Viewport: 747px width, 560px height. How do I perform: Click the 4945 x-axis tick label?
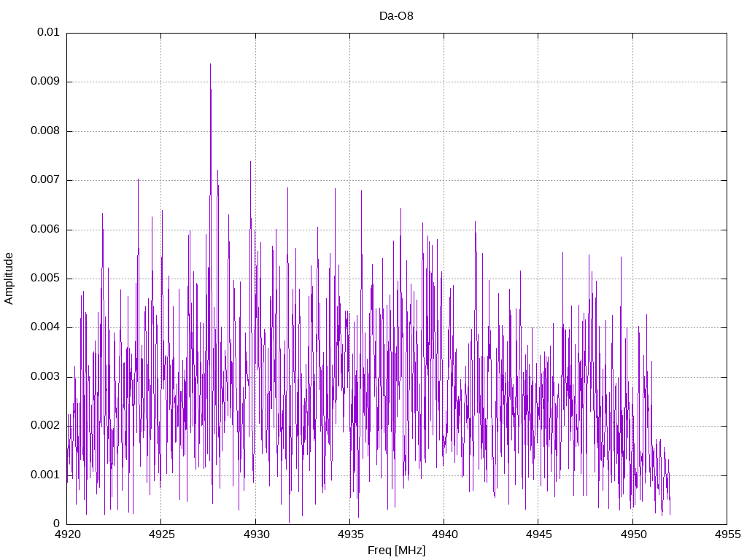[539, 534]
